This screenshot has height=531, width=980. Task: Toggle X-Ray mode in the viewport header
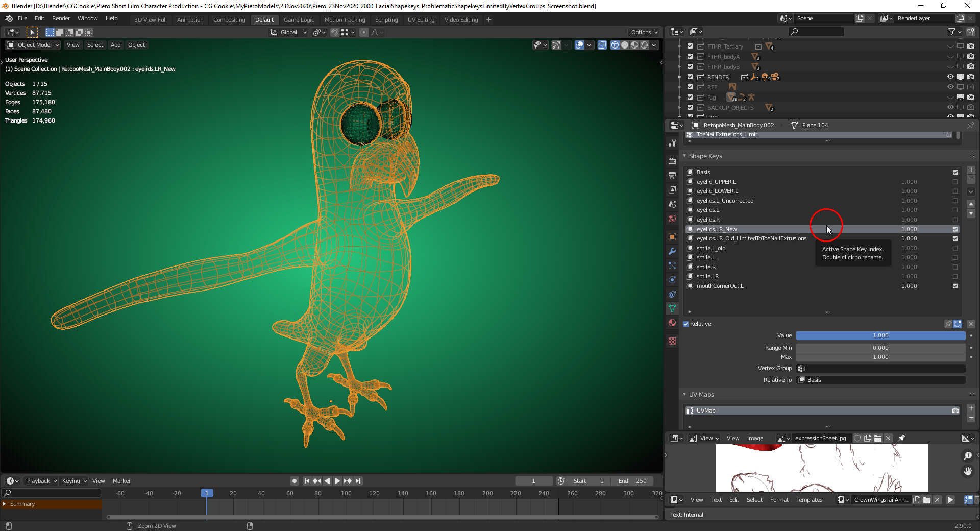click(602, 45)
